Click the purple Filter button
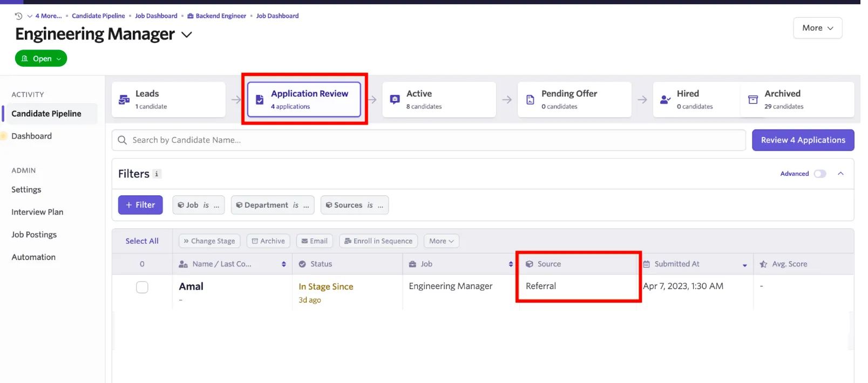Viewport: 868px width, 383px height. pyautogui.click(x=140, y=205)
